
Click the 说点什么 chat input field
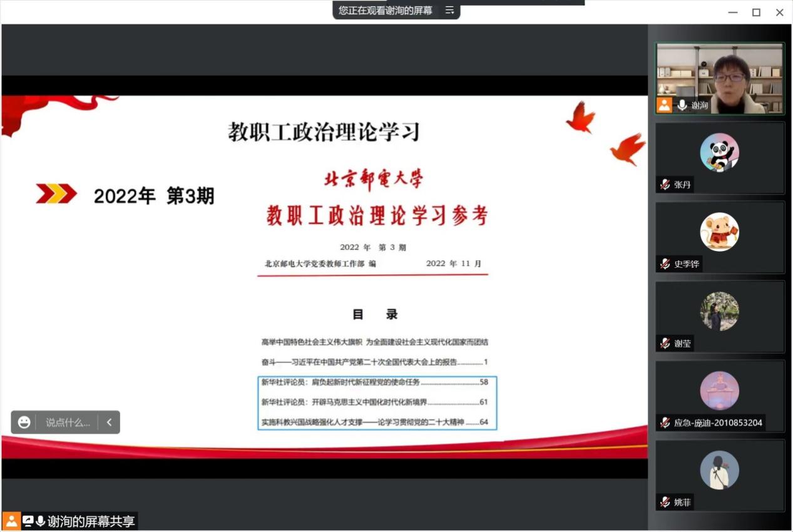68,422
